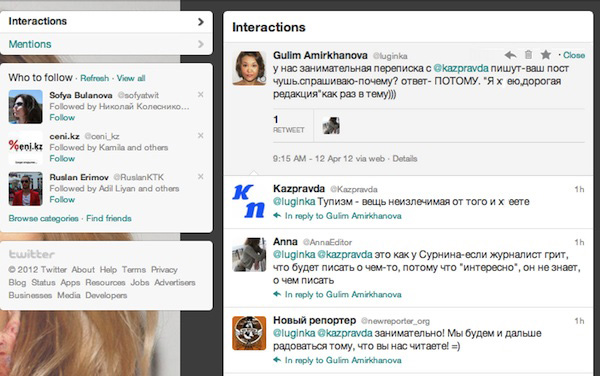Viewport: 600px width, 376px height.
Task: Open the @kazpravda mention in Gulim's tweet
Action: pos(461,68)
